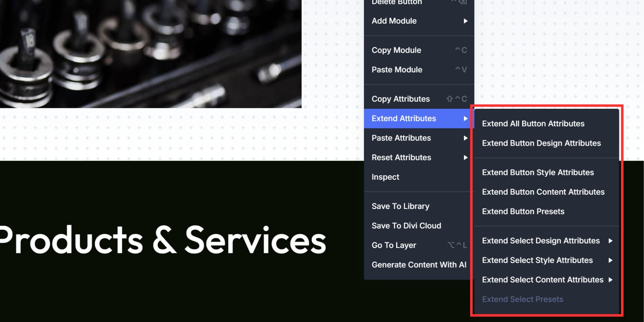This screenshot has width=644, height=322.
Task: Open the Extend Select Content Attributes submenu
Action: coord(542,280)
